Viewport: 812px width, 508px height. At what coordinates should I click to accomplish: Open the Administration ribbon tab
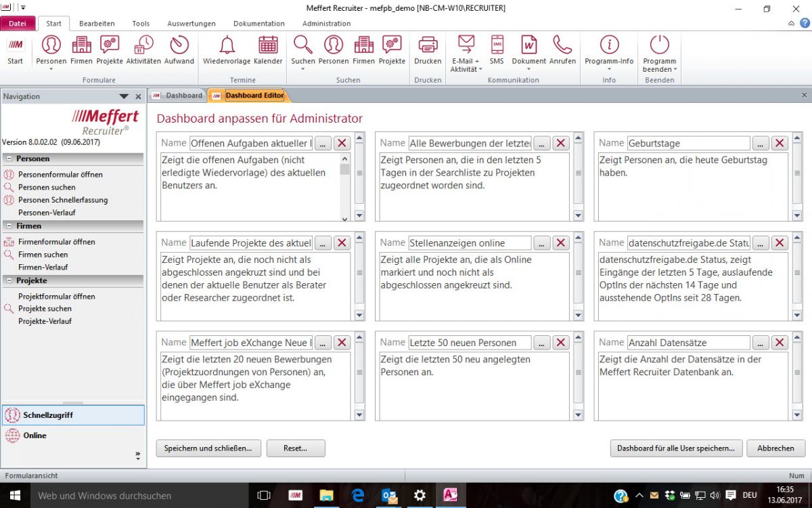click(x=327, y=23)
